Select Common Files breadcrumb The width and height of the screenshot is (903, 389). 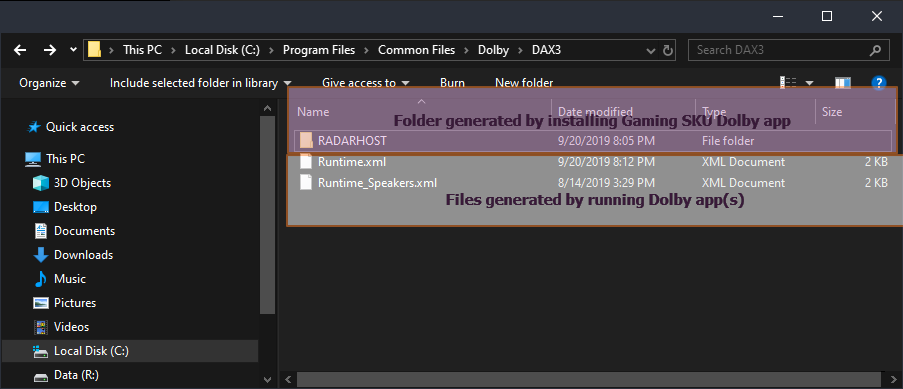pos(416,50)
